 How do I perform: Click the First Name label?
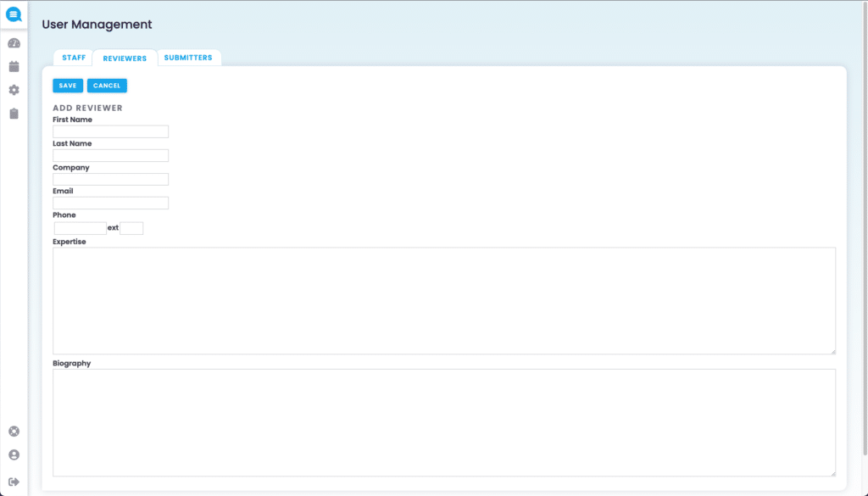click(x=73, y=120)
